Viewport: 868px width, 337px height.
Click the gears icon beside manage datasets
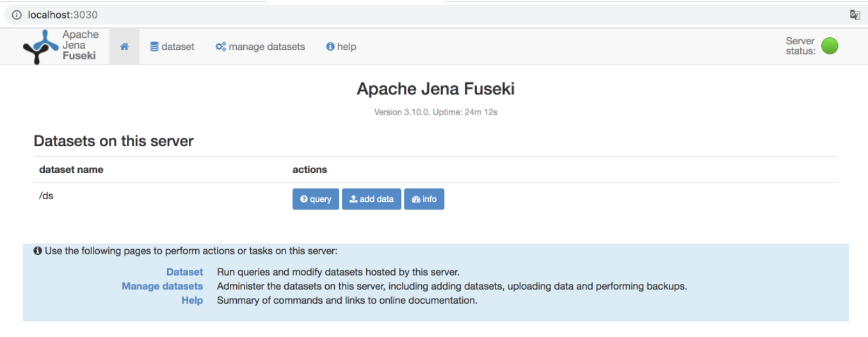pyautogui.click(x=221, y=47)
